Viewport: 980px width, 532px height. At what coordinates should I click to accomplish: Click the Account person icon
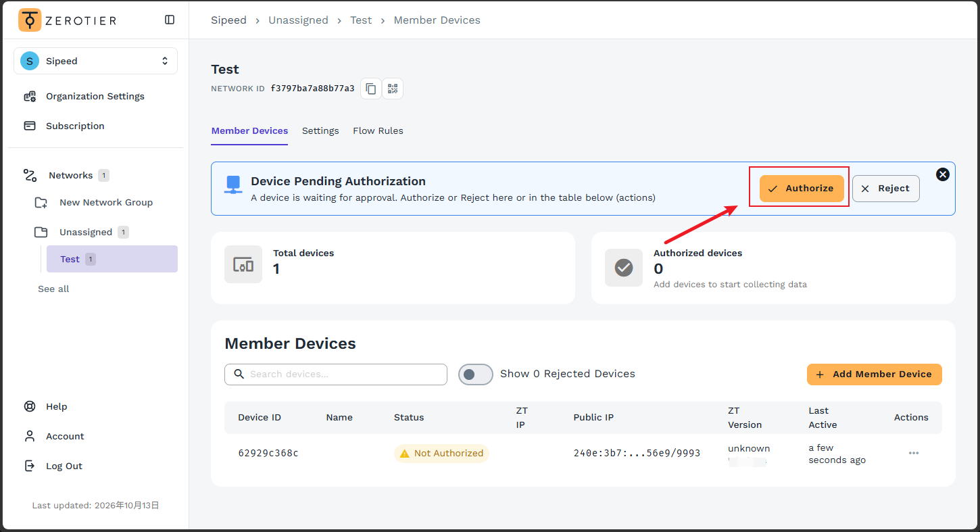[30, 436]
